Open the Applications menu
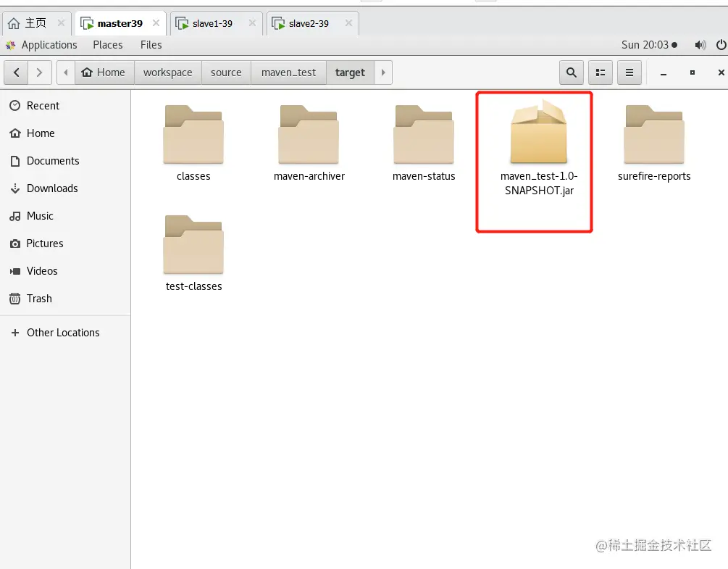 click(x=49, y=45)
